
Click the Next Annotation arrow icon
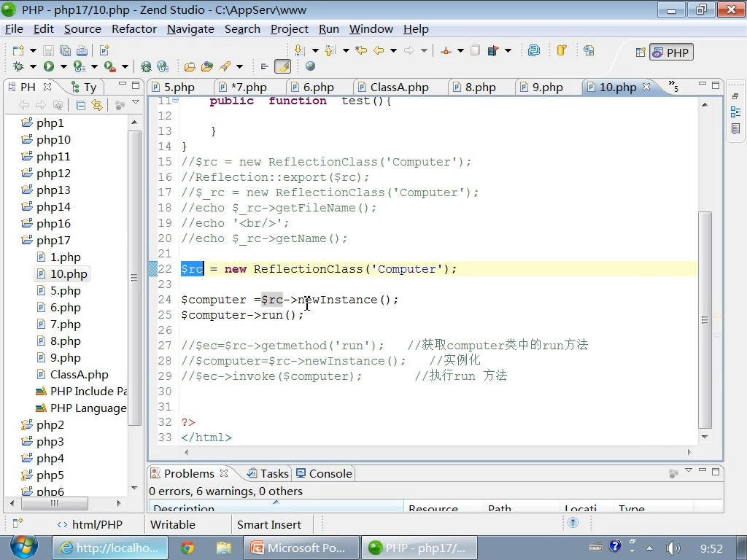tap(299, 50)
